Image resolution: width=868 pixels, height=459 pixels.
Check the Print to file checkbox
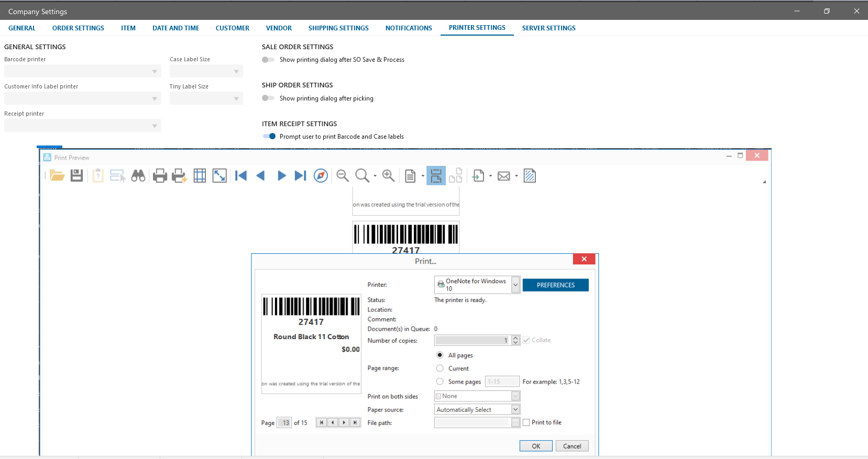pyautogui.click(x=526, y=422)
